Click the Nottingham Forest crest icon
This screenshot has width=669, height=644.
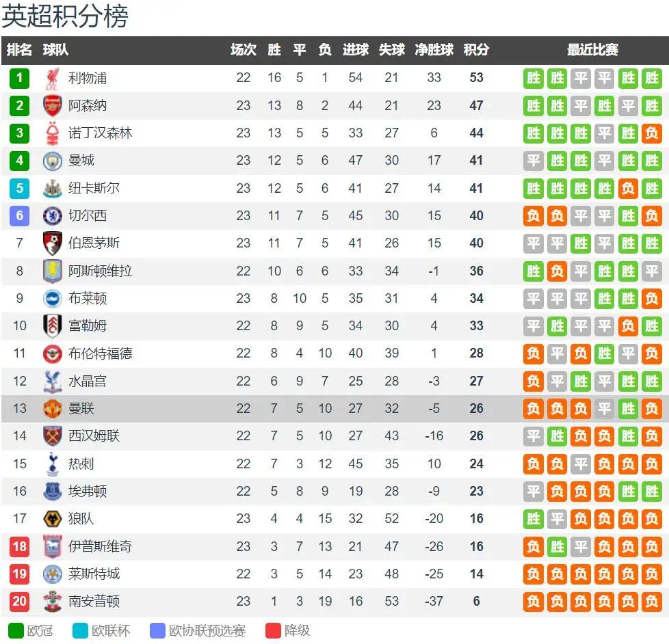click(x=53, y=133)
